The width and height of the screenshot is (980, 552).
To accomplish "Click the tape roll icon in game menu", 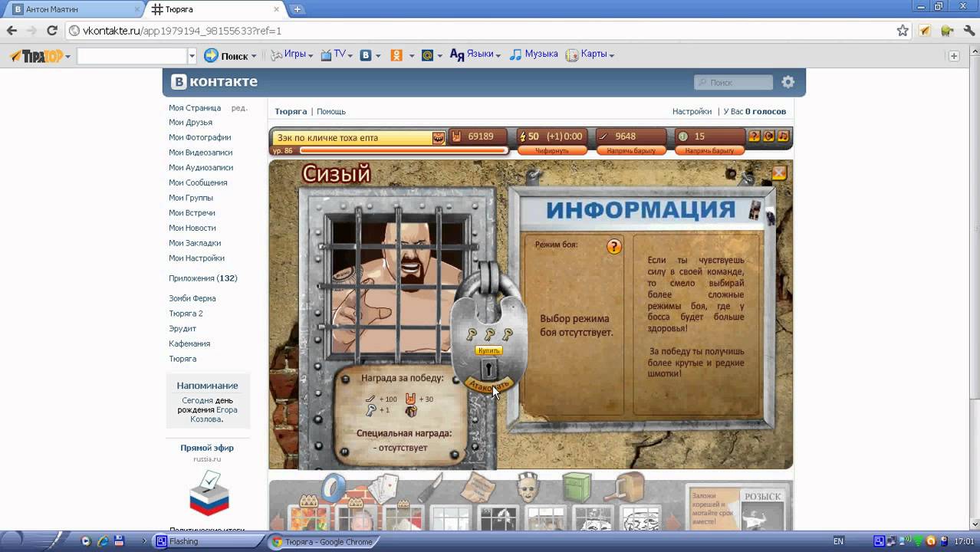I will (x=335, y=488).
